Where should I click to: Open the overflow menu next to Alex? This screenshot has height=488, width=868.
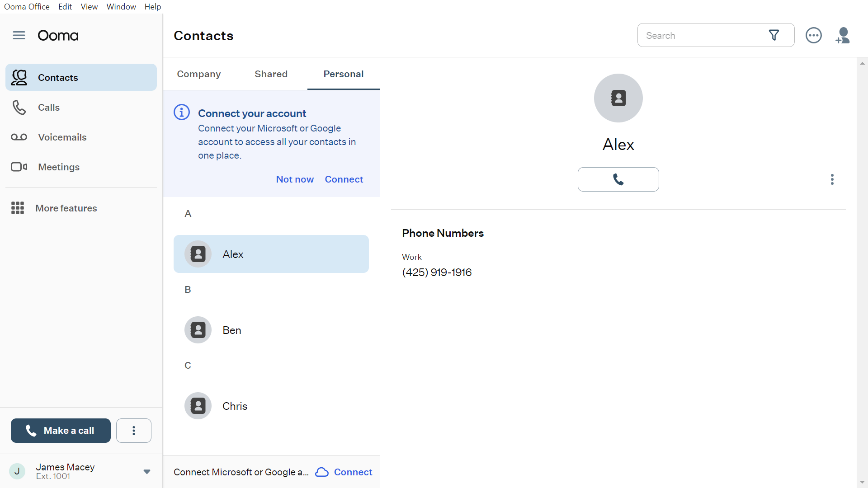coord(832,179)
